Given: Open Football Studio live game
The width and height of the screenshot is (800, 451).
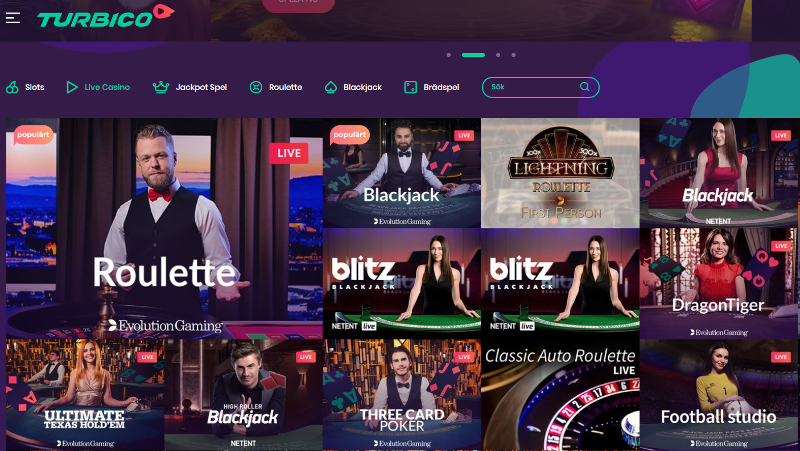Looking at the screenshot, I should (718, 395).
